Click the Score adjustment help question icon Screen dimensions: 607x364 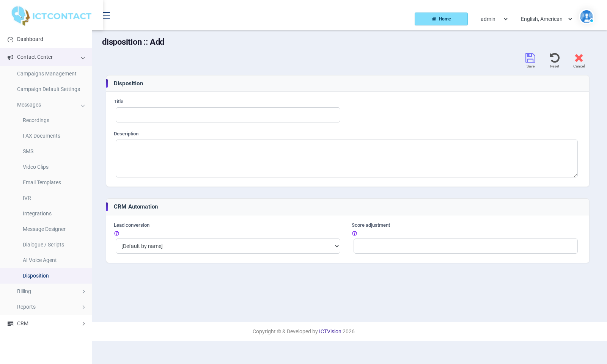pyautogui.click(x=354, y=234)
